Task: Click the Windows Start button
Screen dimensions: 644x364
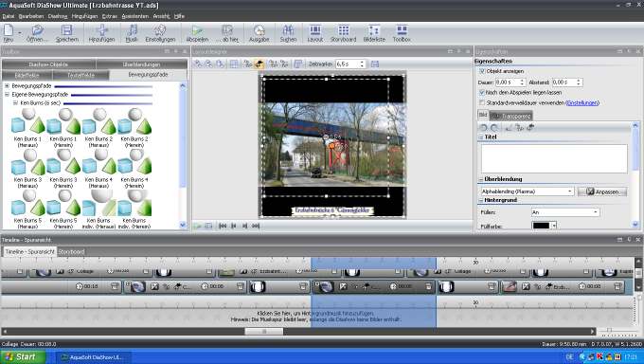Action: [23, 357]
